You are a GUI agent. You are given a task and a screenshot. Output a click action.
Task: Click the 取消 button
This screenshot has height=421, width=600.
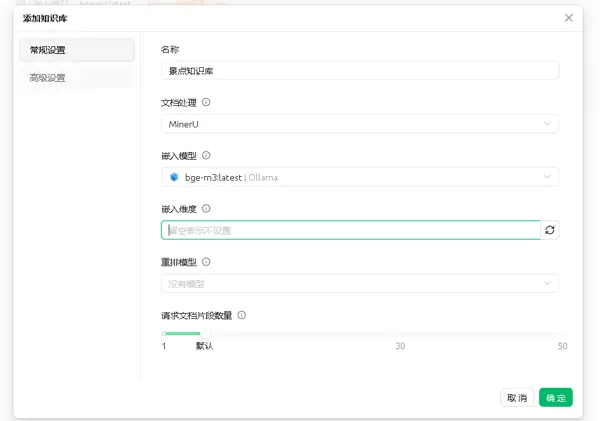point(516,398)
